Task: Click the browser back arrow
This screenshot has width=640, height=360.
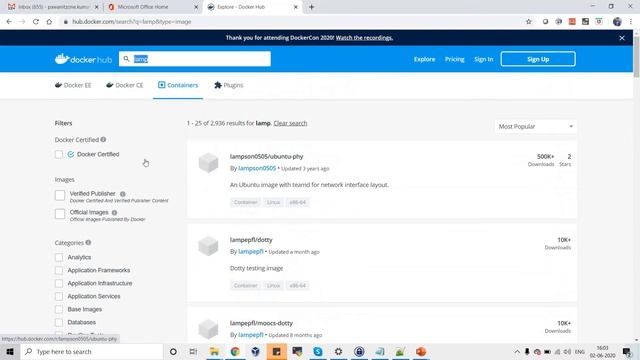Action: [9, 22]
